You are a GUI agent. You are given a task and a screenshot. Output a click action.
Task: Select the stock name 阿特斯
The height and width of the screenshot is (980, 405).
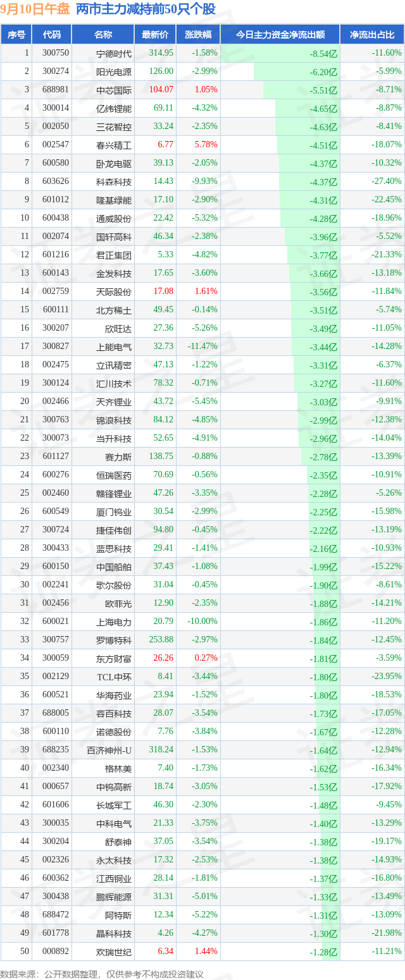118,916
